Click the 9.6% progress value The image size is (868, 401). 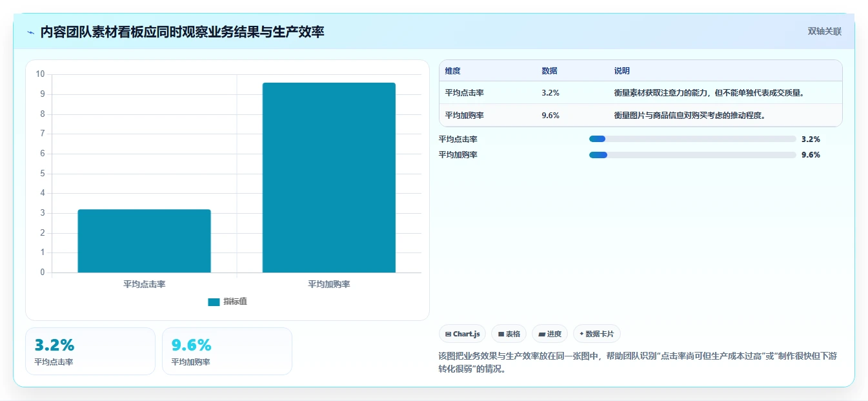coord(811,155)
